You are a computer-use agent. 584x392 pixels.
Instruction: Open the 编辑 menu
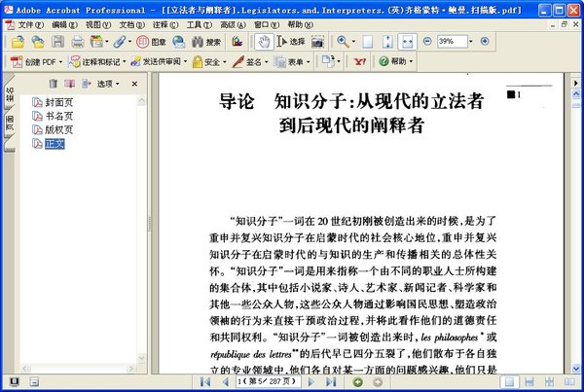click(x=64, y=25)
